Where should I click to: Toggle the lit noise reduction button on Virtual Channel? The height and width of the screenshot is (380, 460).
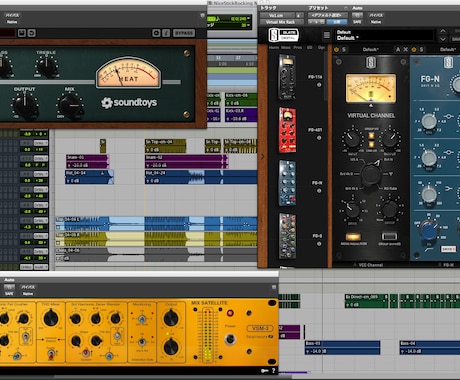353,236
